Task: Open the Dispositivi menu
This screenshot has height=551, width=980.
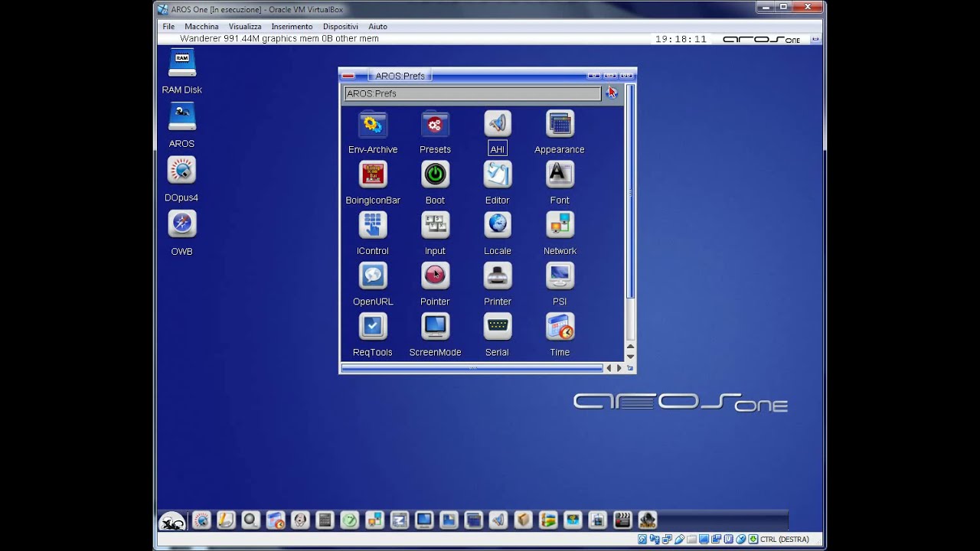Action: [x=341, y=26]
